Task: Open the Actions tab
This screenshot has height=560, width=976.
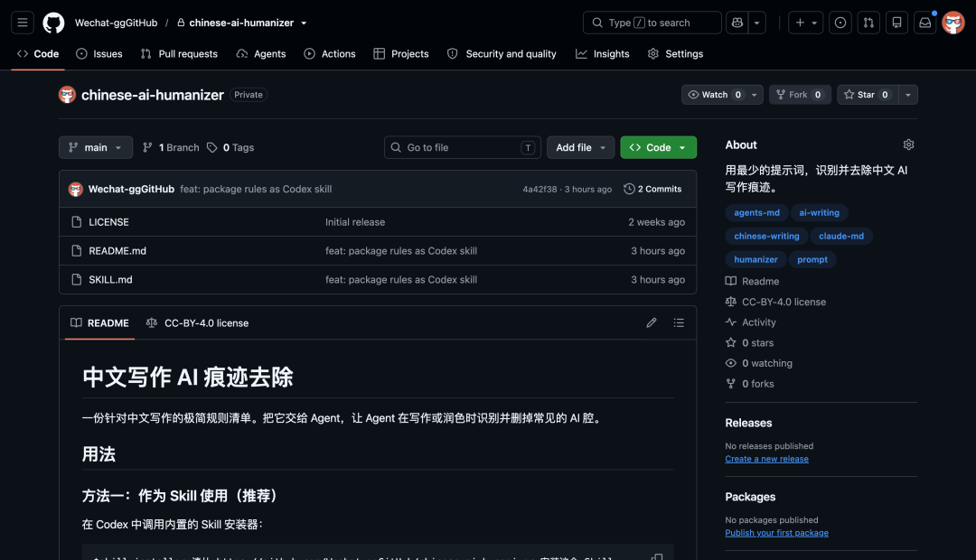Action: click(330, 54)
